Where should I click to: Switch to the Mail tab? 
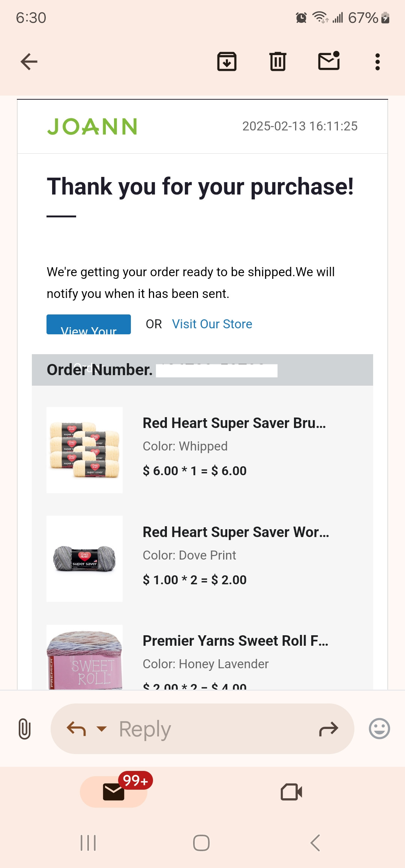coord(114,792)
